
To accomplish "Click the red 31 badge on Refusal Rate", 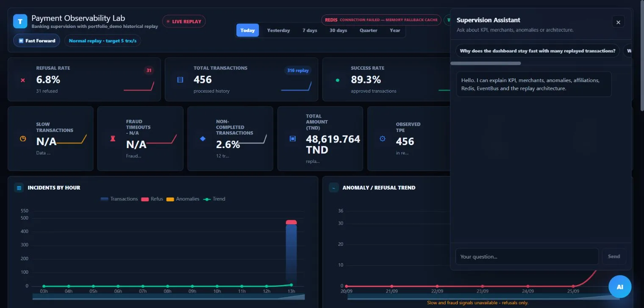I will point(149,71).
